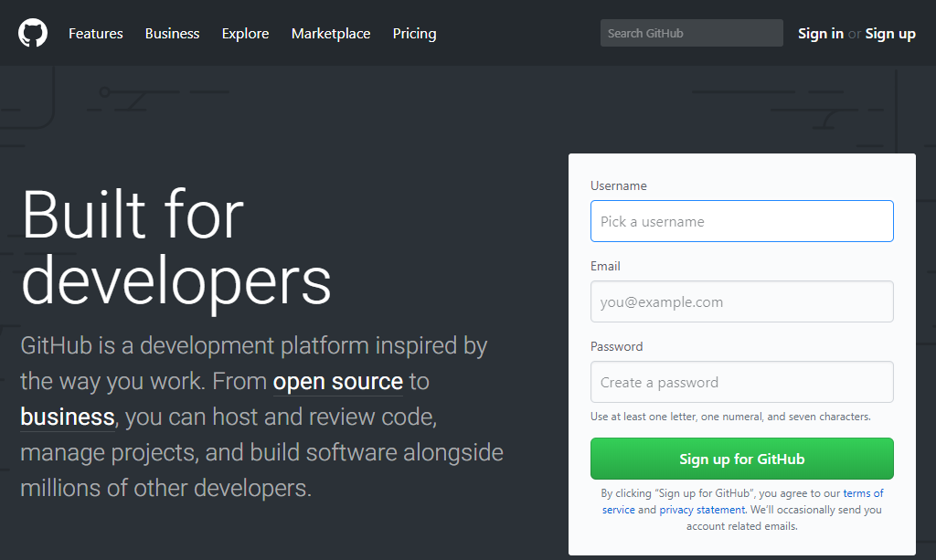Click the Password label in signup form

(616, 346)
